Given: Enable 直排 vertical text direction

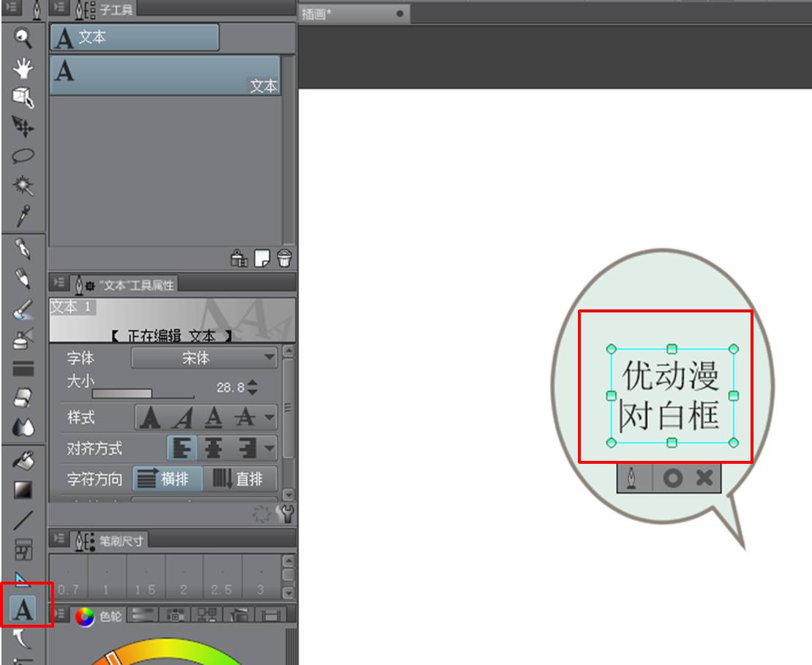Looking at the screenshot, I should 240,479.
